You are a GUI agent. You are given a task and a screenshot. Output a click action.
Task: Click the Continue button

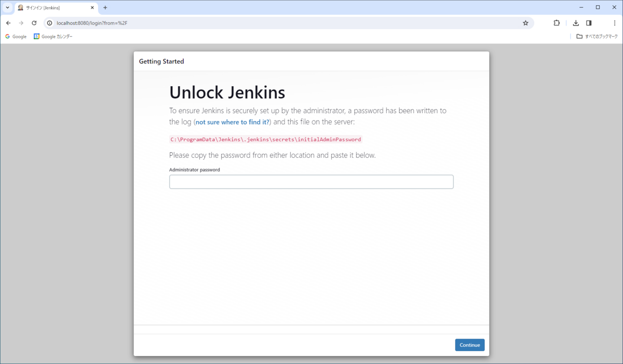(x=470, y=345)
